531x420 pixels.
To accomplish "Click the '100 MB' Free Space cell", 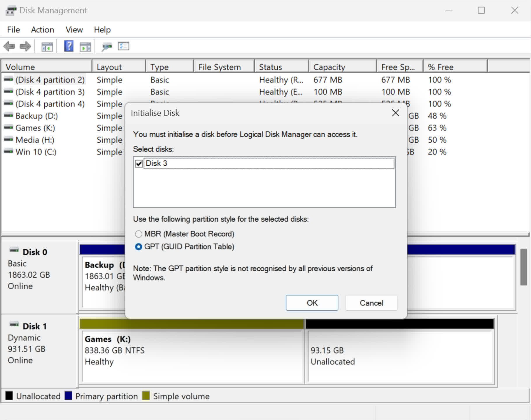I will pyautogui.click(x=396, y=92).
